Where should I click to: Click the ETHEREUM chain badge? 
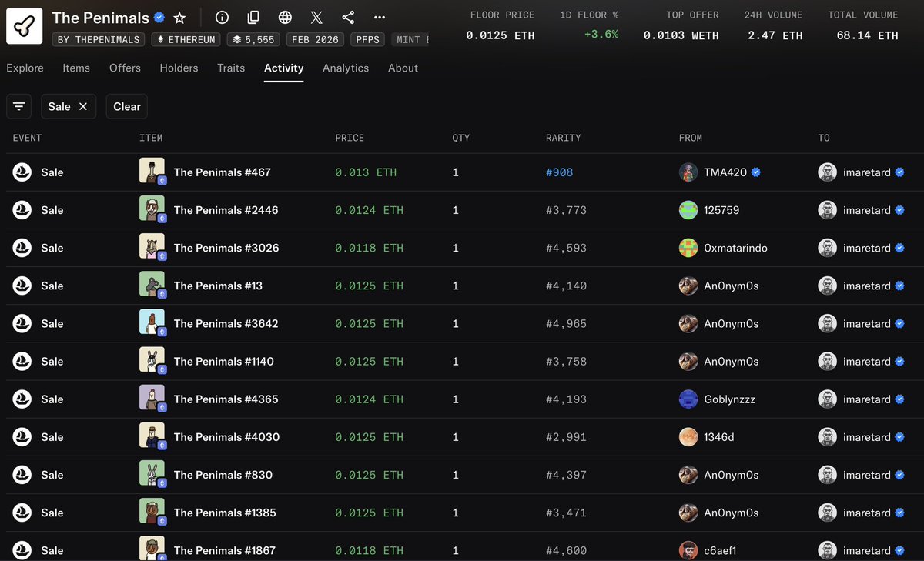tap(186, 39)
